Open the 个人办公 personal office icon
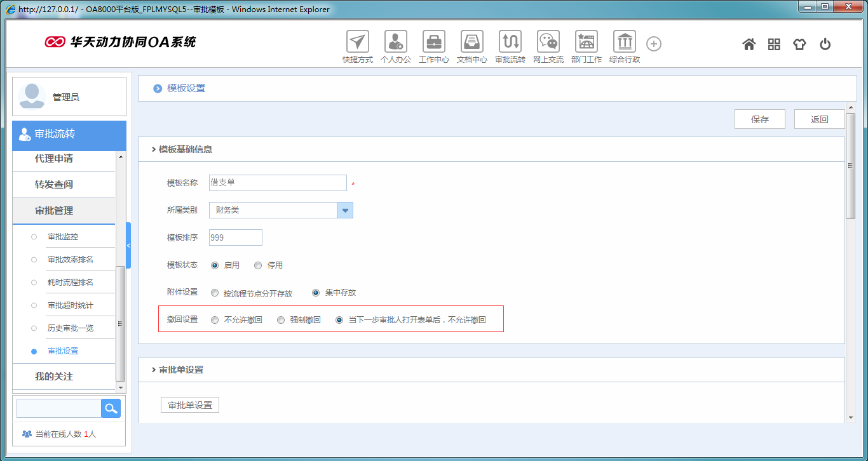Screen dimensions: 868x461 396,42
